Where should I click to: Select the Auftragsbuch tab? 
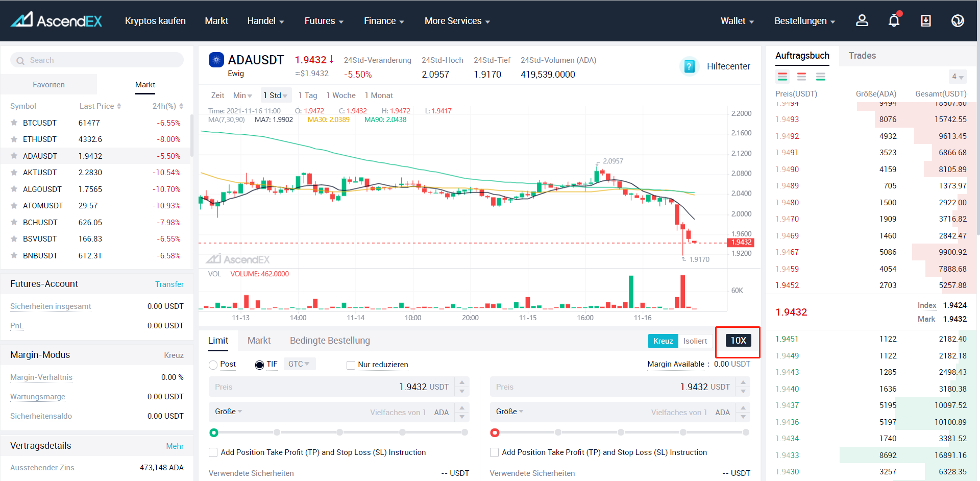(x=802, y=56)
